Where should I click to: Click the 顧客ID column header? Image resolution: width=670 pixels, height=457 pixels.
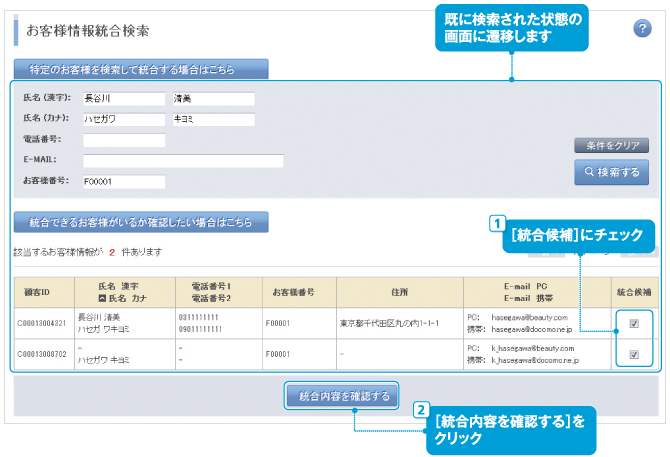(x=44, y=292)
